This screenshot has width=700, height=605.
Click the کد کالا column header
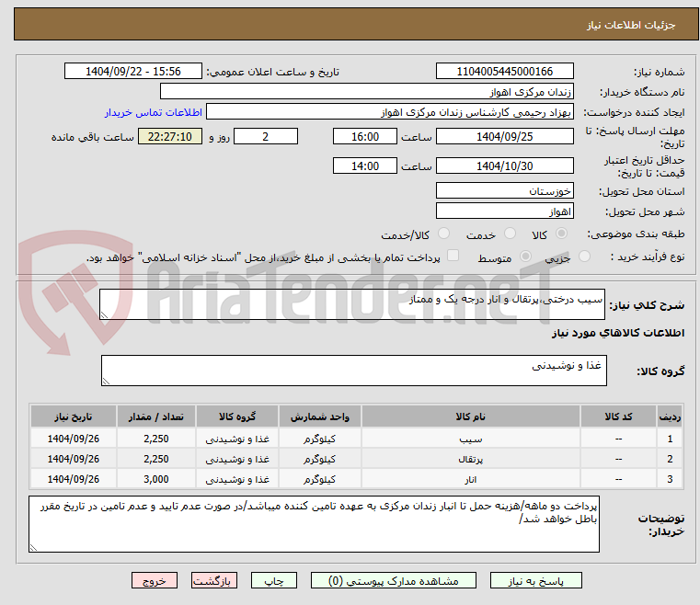click(x=618, y=417)
